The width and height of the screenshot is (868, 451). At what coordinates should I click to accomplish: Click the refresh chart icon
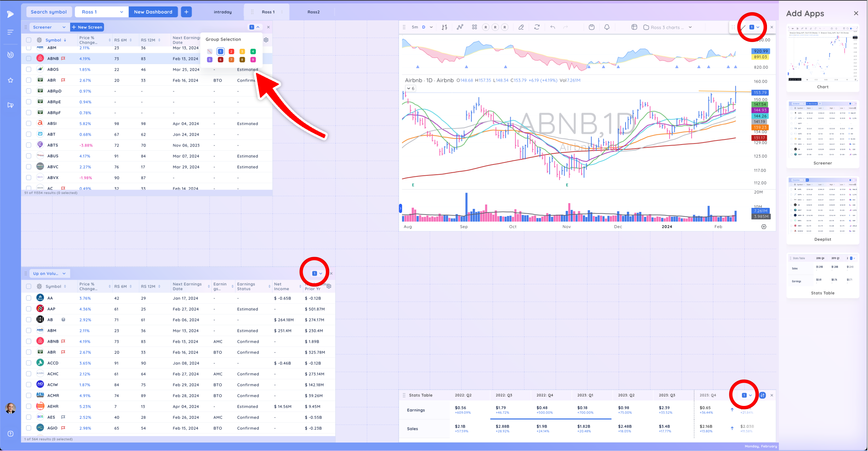(x=537, y=27)
